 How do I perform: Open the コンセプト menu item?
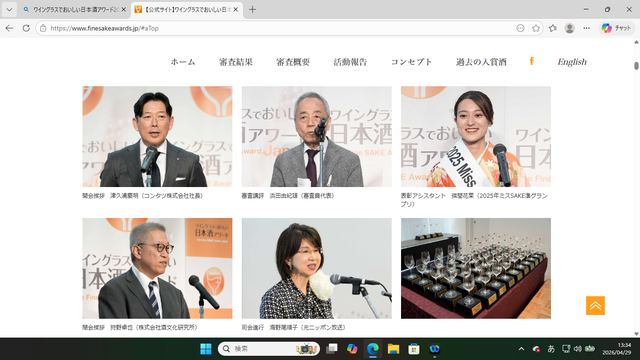point(411,62)
